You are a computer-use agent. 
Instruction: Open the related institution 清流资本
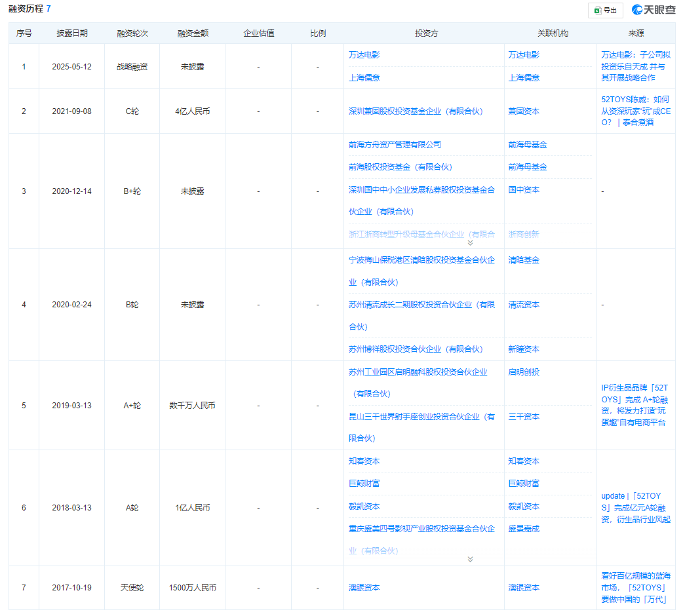click(524, 305)
